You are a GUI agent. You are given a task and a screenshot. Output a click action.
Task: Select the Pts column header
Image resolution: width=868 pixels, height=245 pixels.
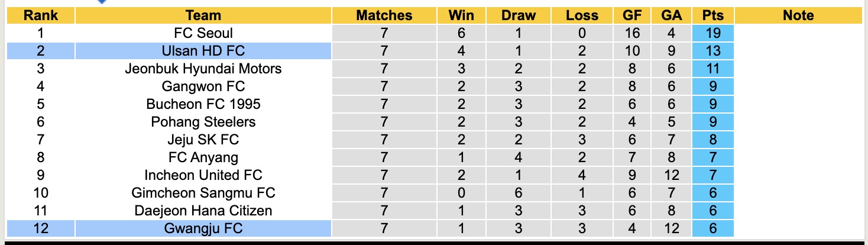click(713, 16)
